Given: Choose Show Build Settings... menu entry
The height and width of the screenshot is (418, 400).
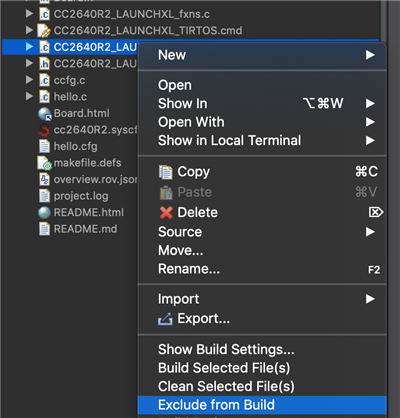Looking at the screenshot, I should pyautogui.click(x=262, y=350).
